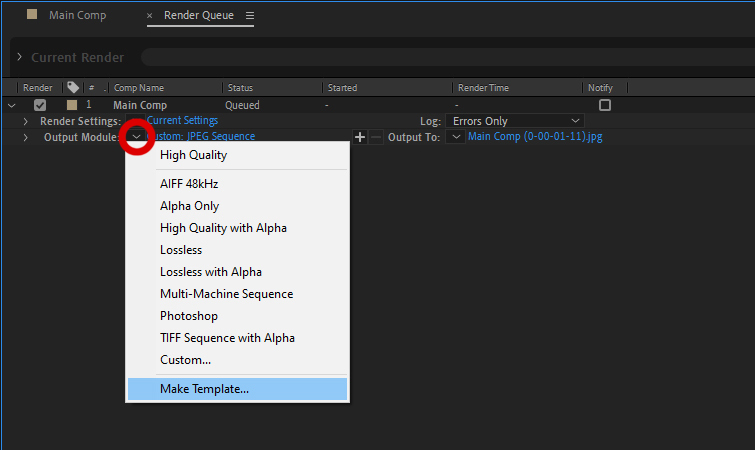Click the Render Queue panel menu icon
This screenshot has height=450, width=755.
pyautogui.click(x=249, y=16)
